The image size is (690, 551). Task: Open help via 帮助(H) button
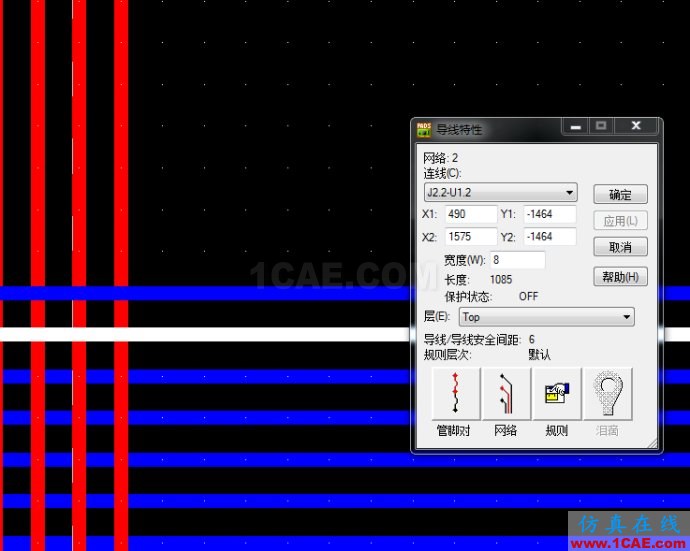coord(620,277)
